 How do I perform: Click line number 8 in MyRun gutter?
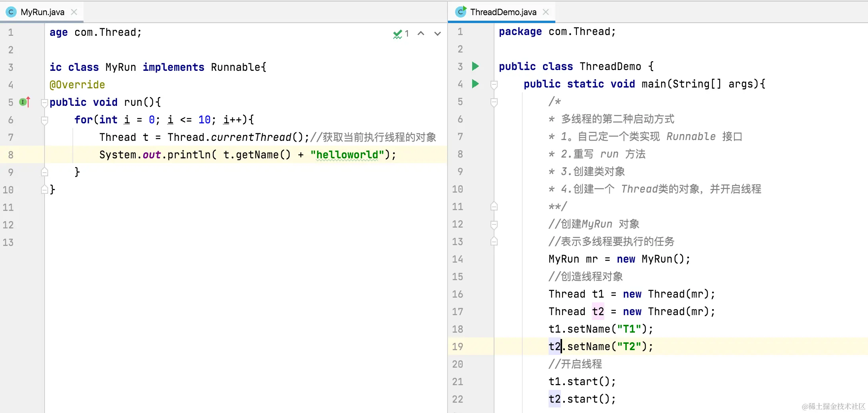[11, 155]
